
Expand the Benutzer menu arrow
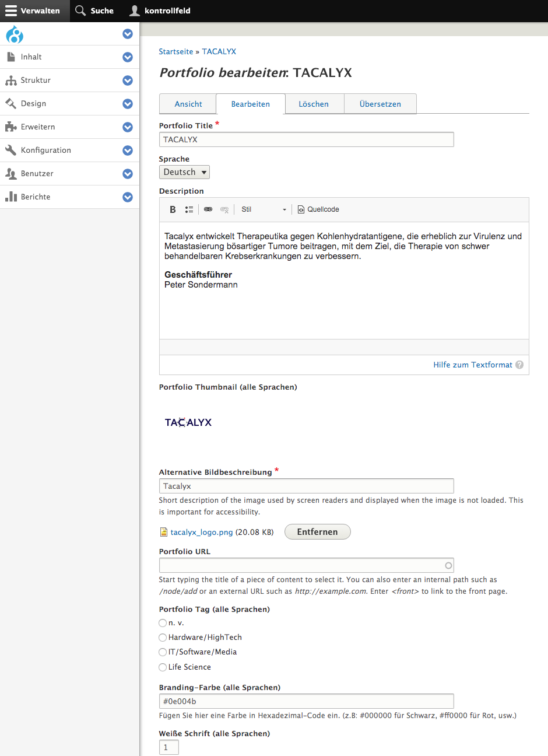pyautogui.click(x=128, y=174)
